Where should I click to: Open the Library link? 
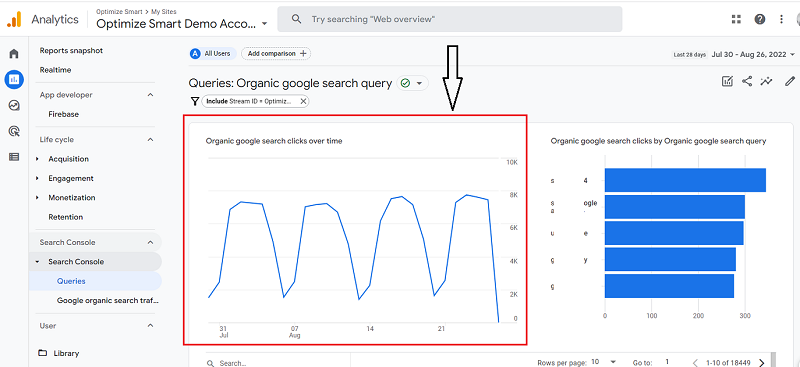(x=66, y=353)
